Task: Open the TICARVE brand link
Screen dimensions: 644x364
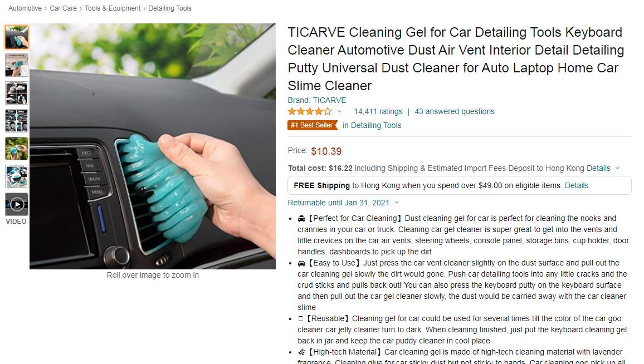Action: pos(316,100)
